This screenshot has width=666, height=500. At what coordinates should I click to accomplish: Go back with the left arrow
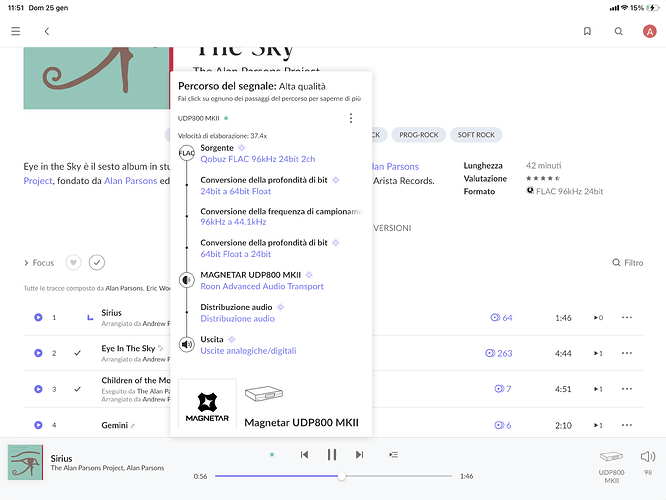(46, 31)
